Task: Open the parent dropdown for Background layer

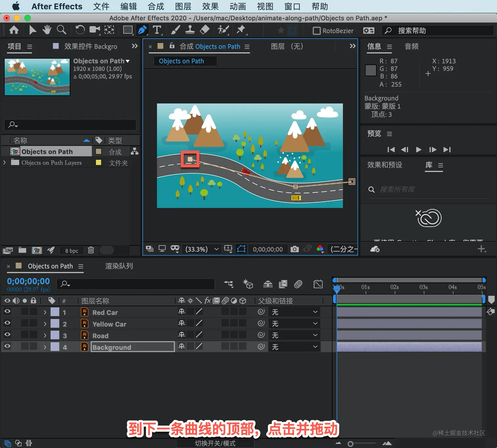Action: coord(295,347)
